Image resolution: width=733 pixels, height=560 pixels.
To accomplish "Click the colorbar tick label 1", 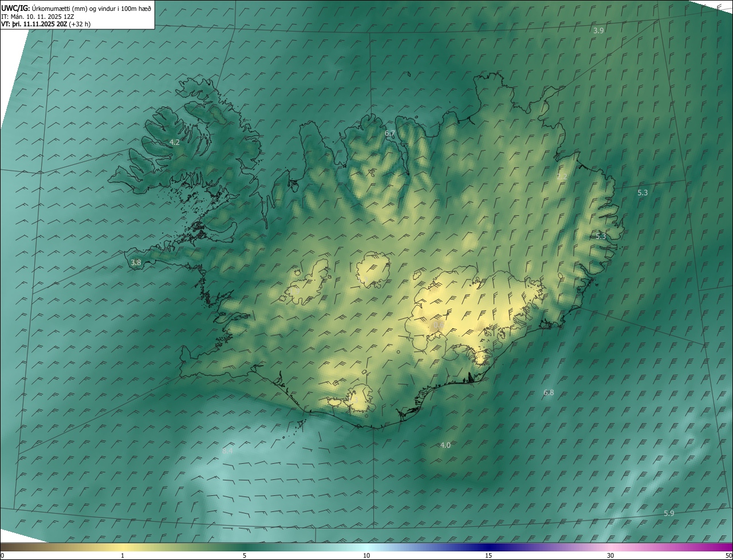I will 123,555.
